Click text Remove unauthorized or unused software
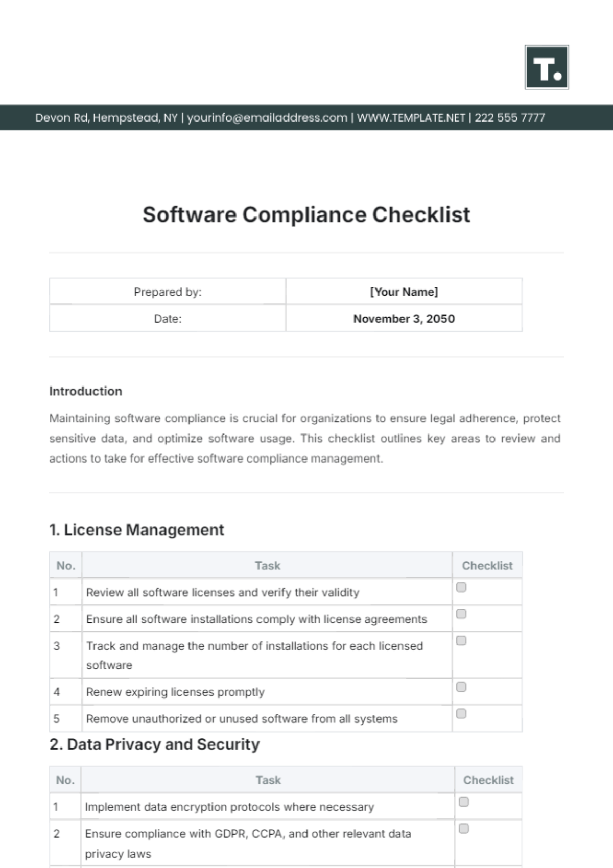 coord(242,719)
